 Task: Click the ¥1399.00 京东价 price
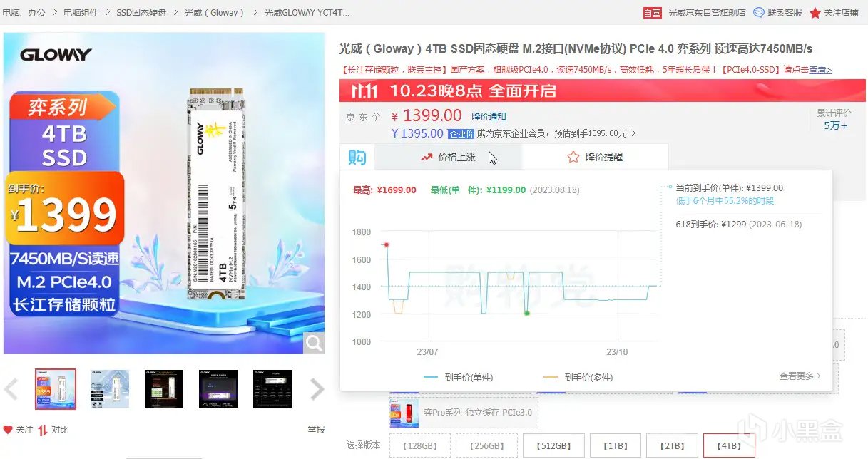click(x=427, y=115)
